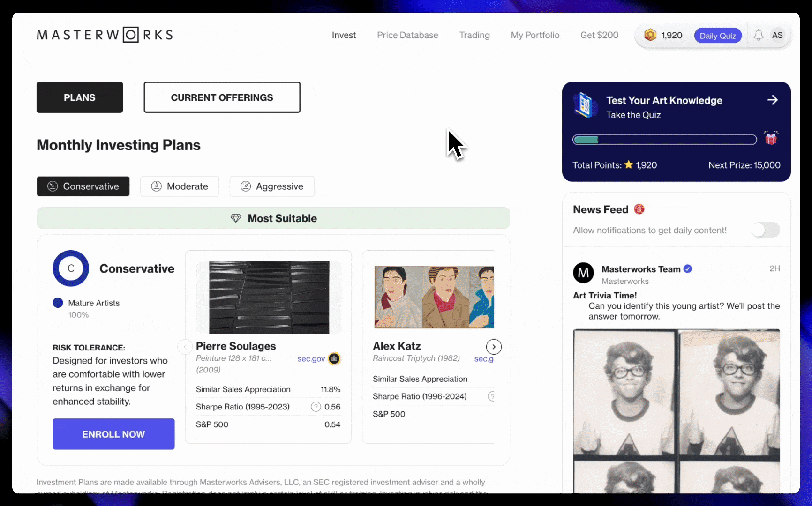Click the 2H post timestamp
This screenshot has height=506, width=812.
coord(774,268)
